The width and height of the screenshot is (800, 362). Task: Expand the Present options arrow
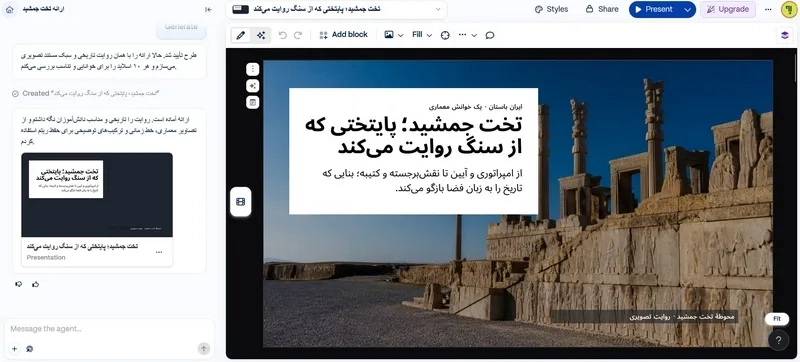(x=688, y=9)
